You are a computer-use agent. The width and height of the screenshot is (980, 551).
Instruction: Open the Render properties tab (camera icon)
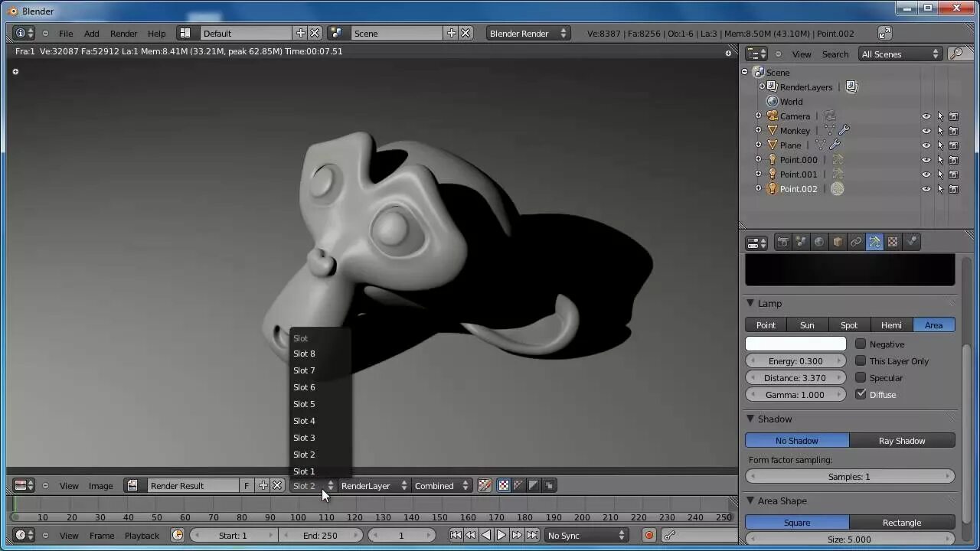tap(782, 243)
